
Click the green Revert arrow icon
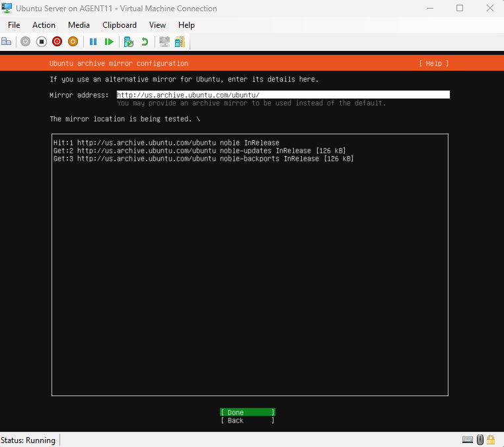point(145,42)
